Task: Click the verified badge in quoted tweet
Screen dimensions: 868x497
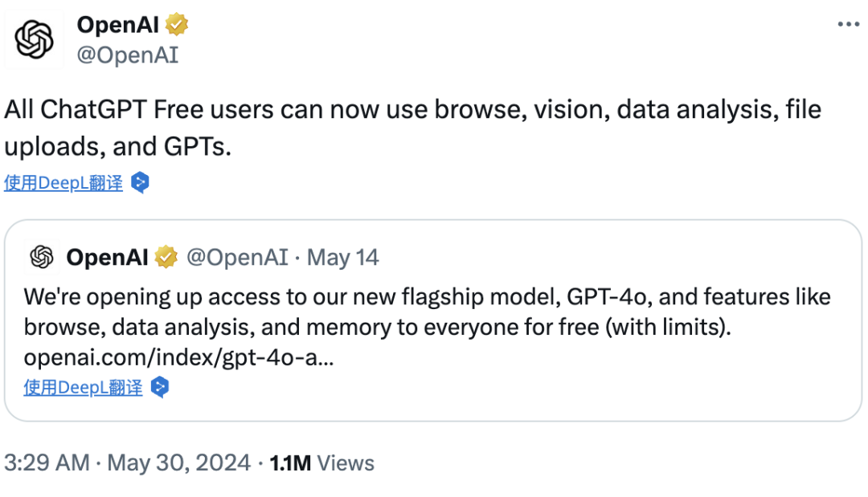Action: [166, 257]
